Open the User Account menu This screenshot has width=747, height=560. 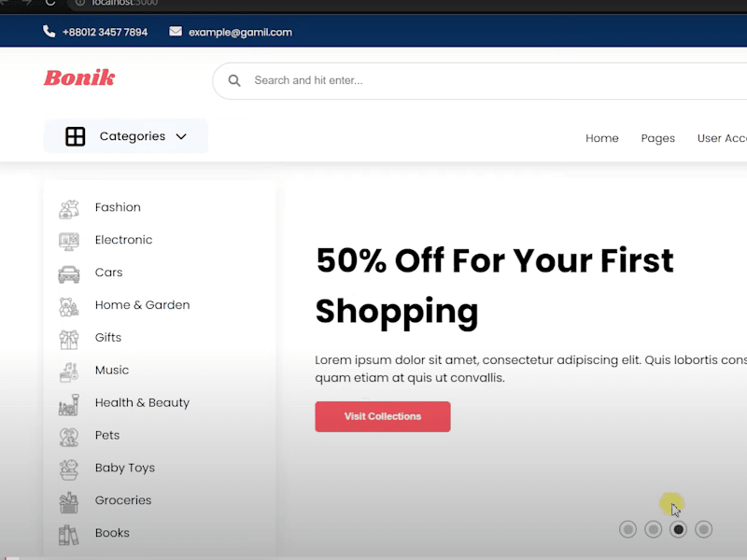coord(722,138)
